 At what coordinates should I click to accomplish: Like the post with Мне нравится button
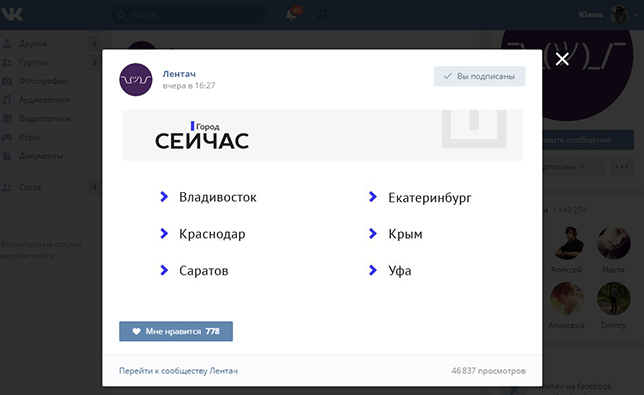click(x=176, y=331)
